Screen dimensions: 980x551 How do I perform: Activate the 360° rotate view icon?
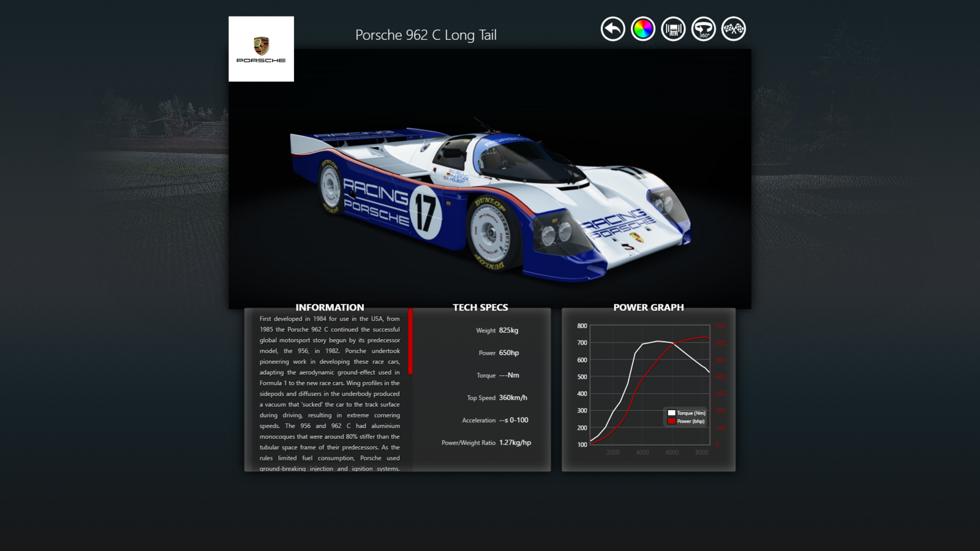click(703, 29)
